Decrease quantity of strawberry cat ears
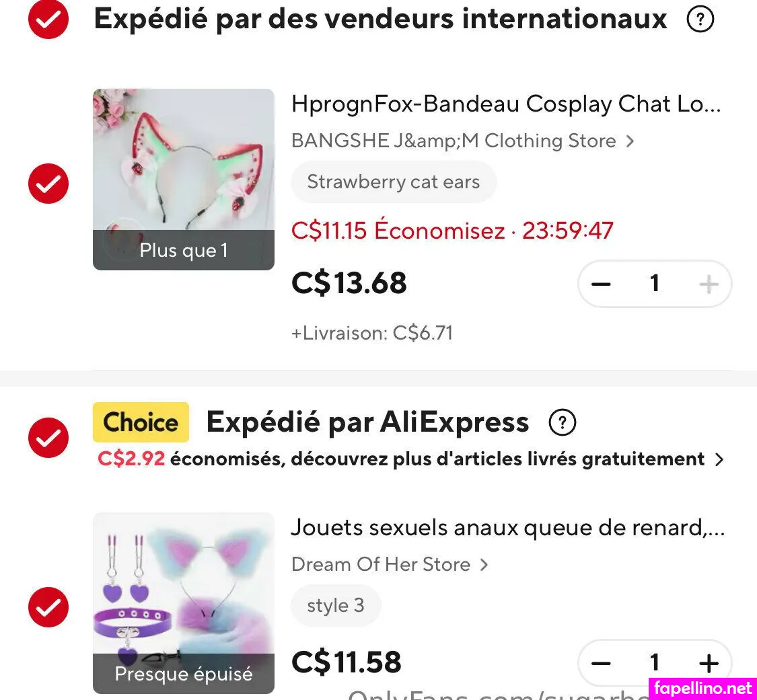Screen dimensions: 757x700 pos(601,284)
